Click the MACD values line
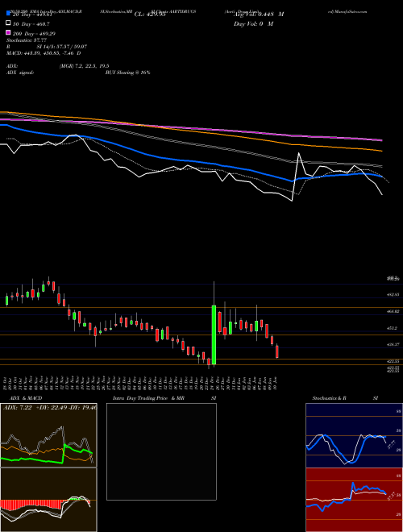This screenshot has height=532, width=403. point(44,53)
